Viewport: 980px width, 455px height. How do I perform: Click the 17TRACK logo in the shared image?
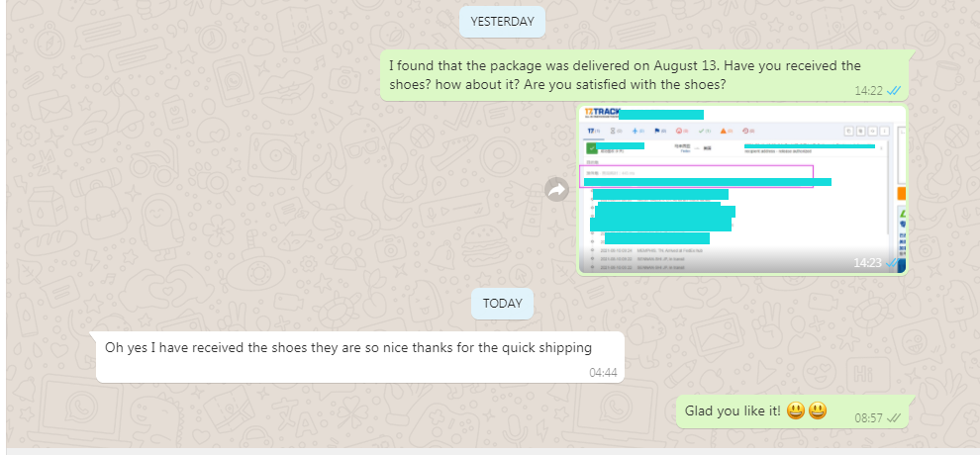(601, 115)
